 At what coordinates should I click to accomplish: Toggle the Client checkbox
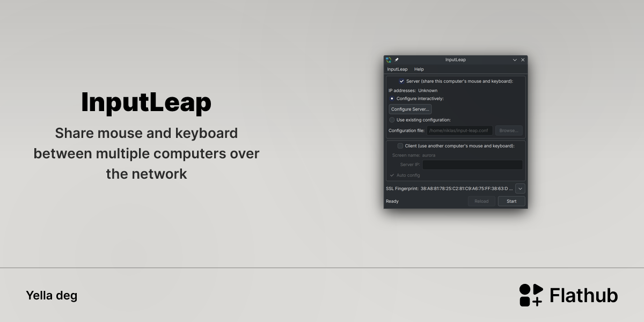click(x=400, y=145)
